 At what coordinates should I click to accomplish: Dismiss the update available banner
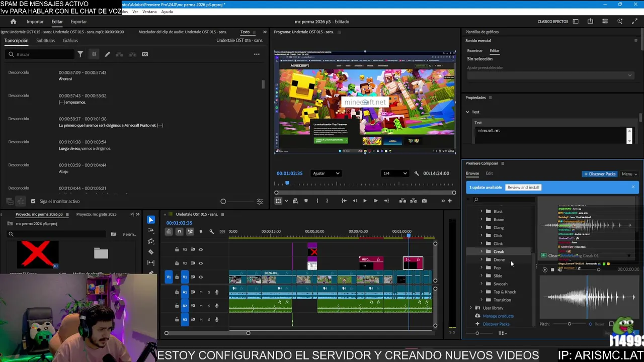click(x=633, y=187)
